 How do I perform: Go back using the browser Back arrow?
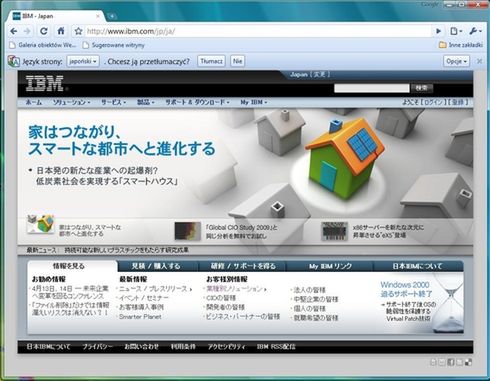14,31
